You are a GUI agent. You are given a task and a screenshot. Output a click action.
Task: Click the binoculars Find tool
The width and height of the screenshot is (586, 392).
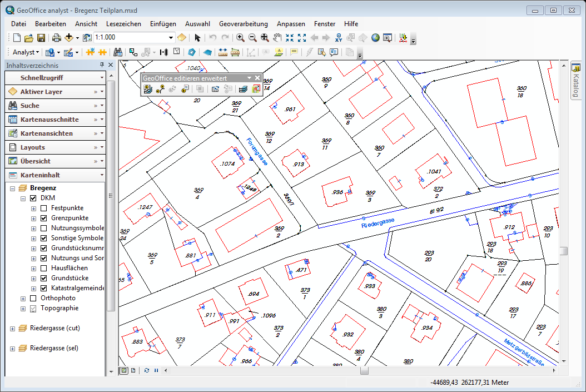tap(118, 52)
